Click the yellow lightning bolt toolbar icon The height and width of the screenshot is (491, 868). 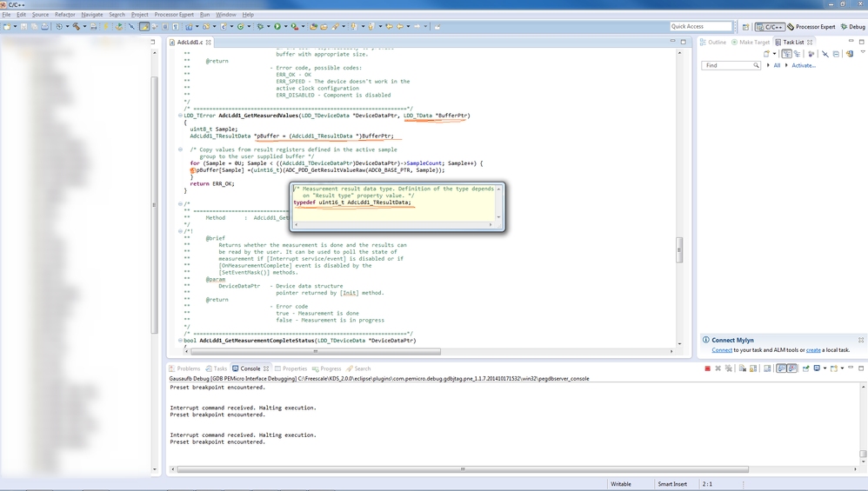pos(106,27)
